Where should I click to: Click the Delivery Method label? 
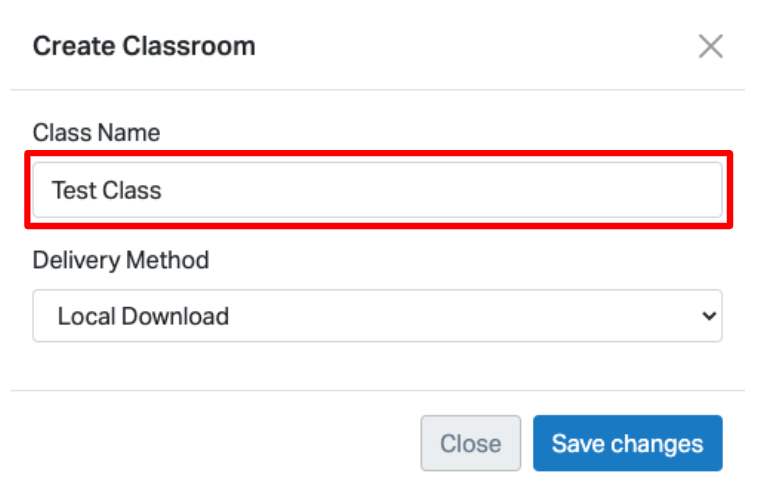[x=121, y=260]
